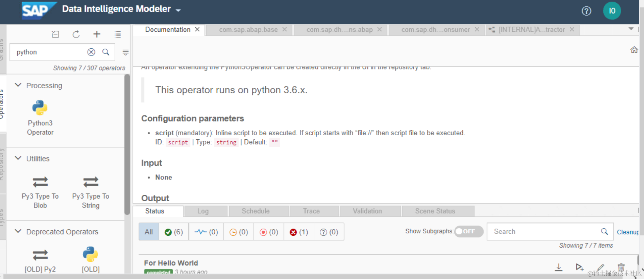Viewport: 644px width, 279px height.
Task: Filter status by completed (6)
Action: pos(174,232)
